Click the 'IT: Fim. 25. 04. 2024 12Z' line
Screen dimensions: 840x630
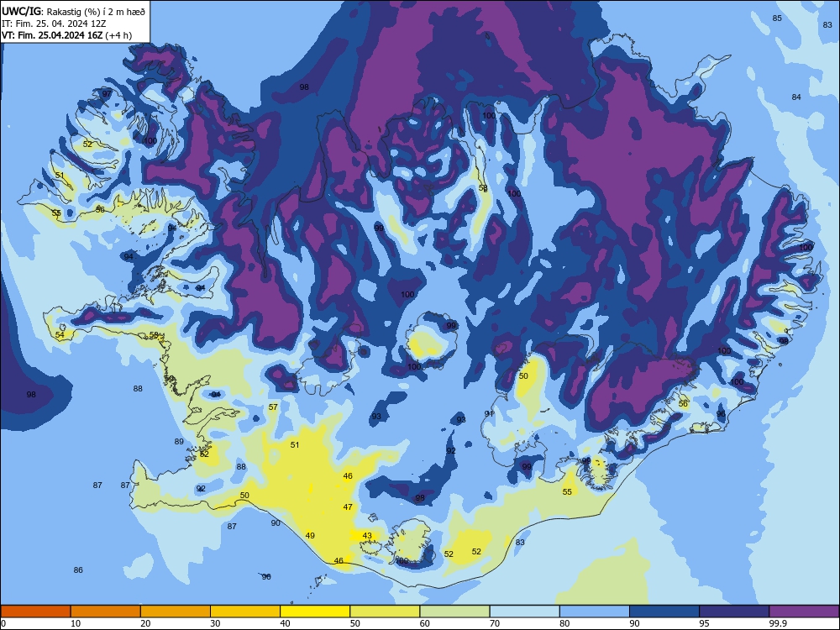point(54,24)
